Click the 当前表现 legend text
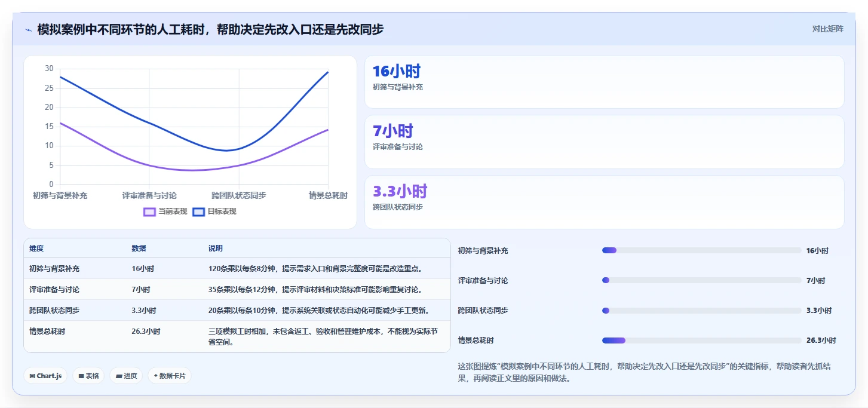This screenshot has height=408, width=868. 173,211
